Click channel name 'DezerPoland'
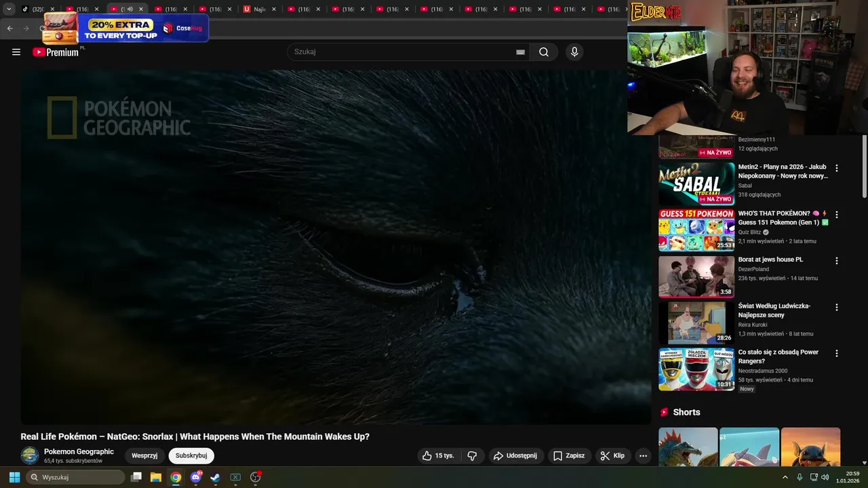 tap(753, 269)
